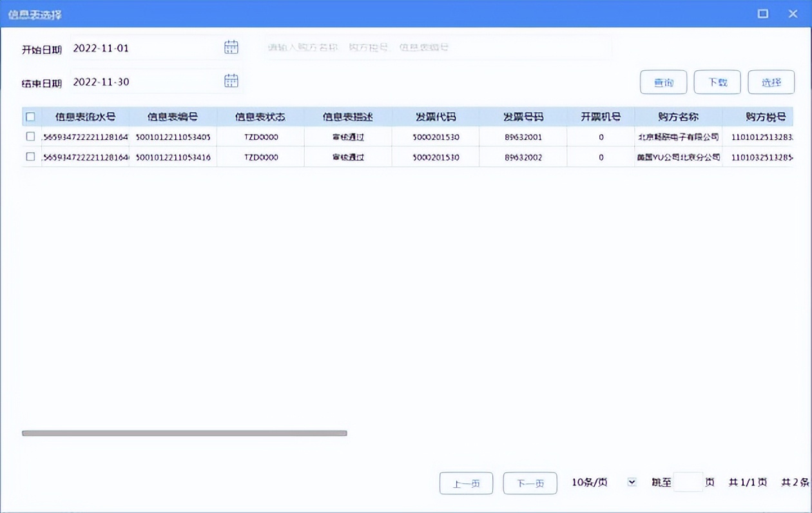
Task: Click the 发票号码 column header
Action: 522,117
